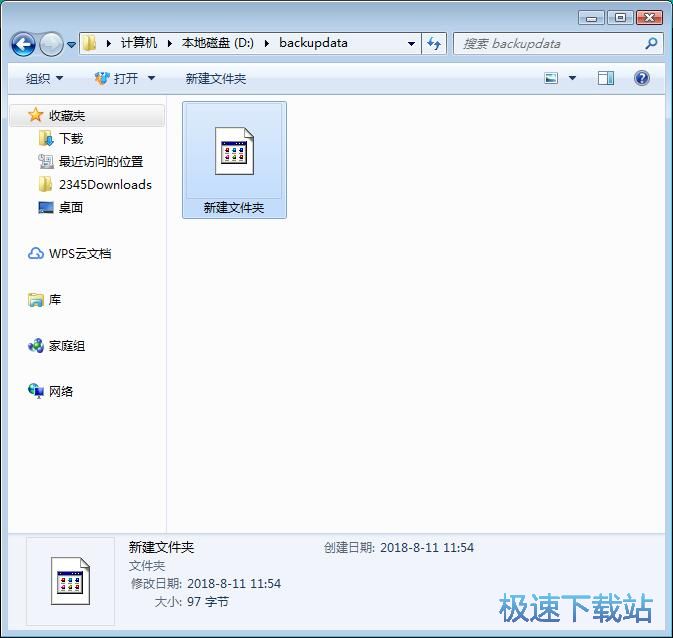Create a folder via 新建文件夹 button

(215, 79)
